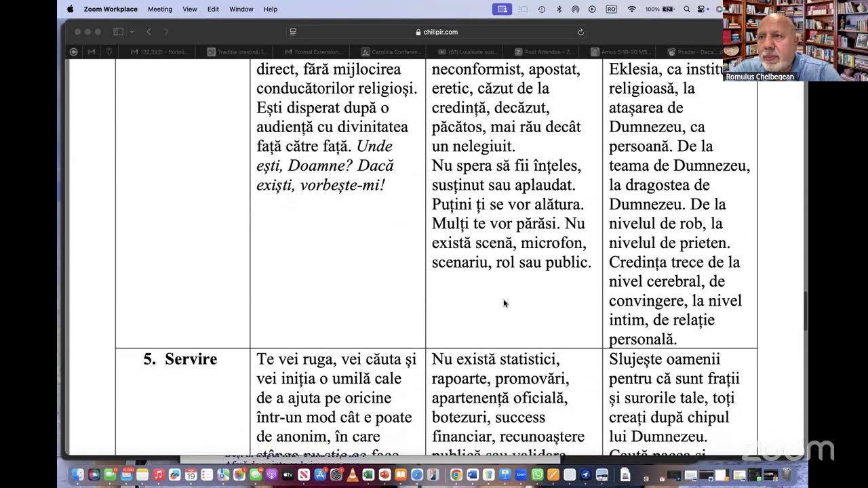Open Photos from the Dock

tap(239, 474)
